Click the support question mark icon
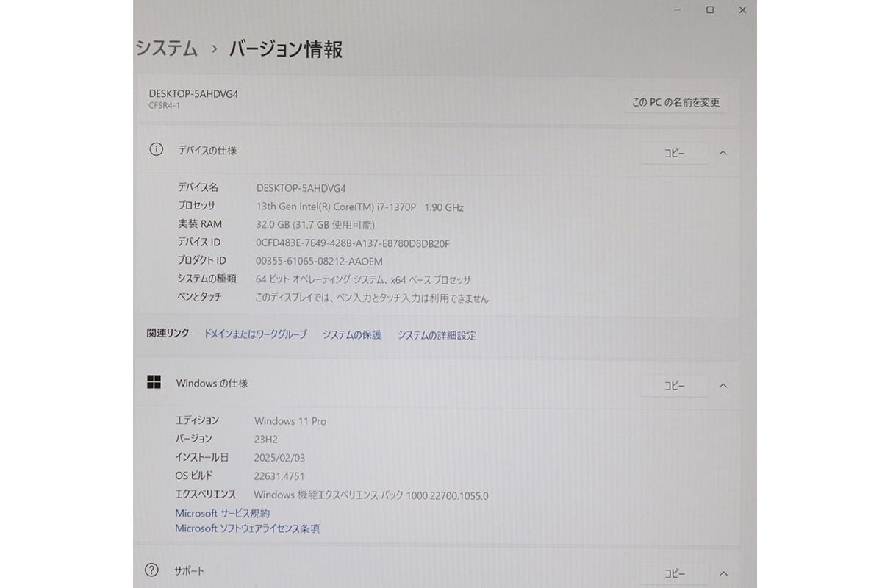Viewport: 882px width, 588px height. pyautogui.click(x=152, y=570)
